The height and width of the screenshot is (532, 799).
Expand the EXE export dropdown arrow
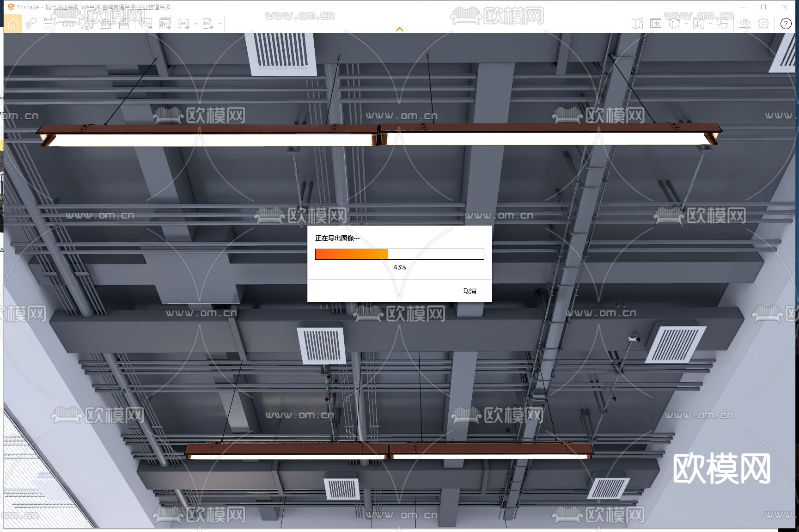(220, 24)
